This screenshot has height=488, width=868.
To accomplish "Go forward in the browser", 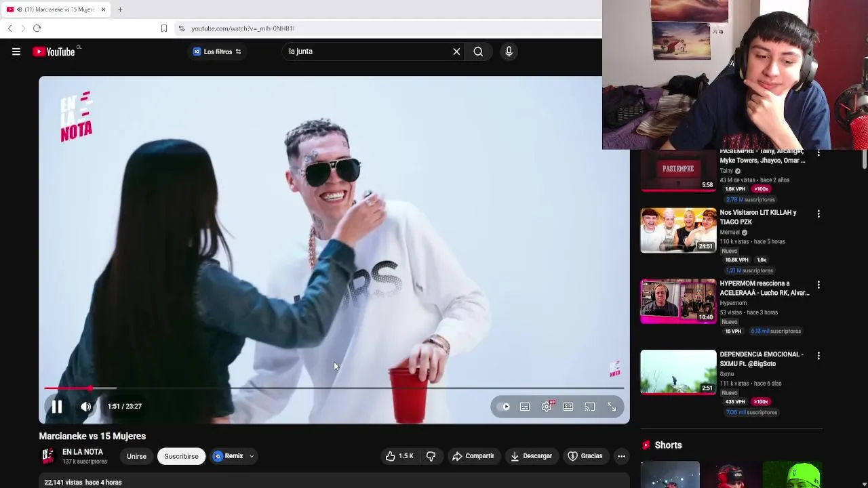I will 23,28.
